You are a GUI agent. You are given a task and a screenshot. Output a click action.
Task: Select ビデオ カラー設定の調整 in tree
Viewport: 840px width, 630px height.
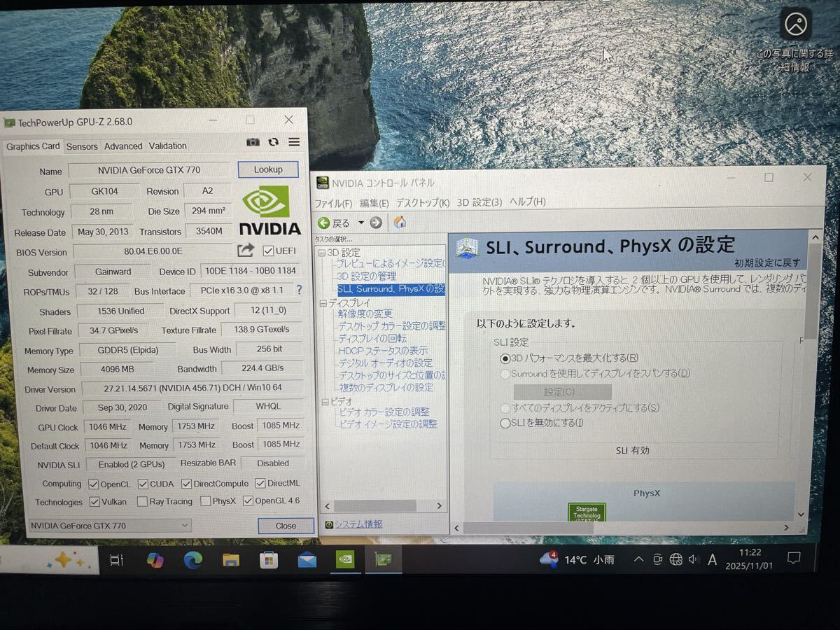tap(384, 412)
